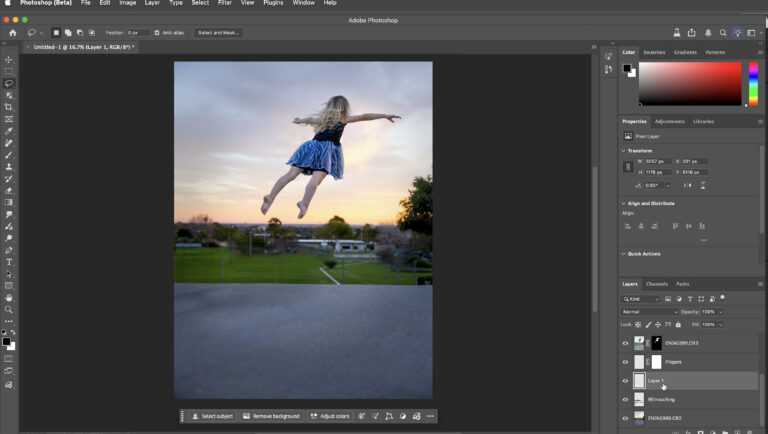The height and width of the screenshot is (434, 768).
Task: Choose Intersect with selection mode icon
Action: pos(92,33)
